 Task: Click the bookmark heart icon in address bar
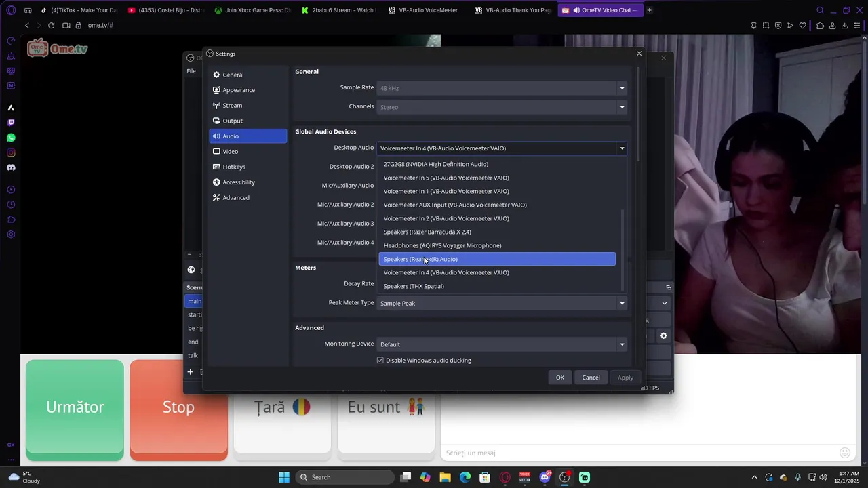[803, 25]
